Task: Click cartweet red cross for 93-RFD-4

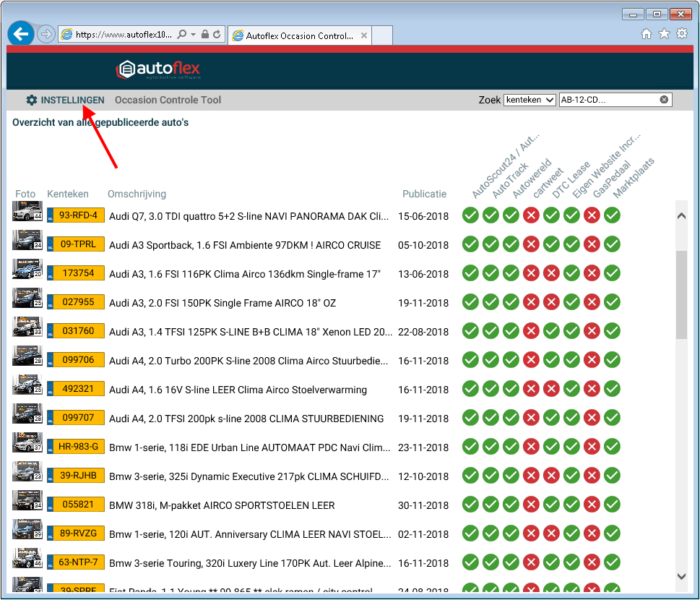Action: click(531, 215)
